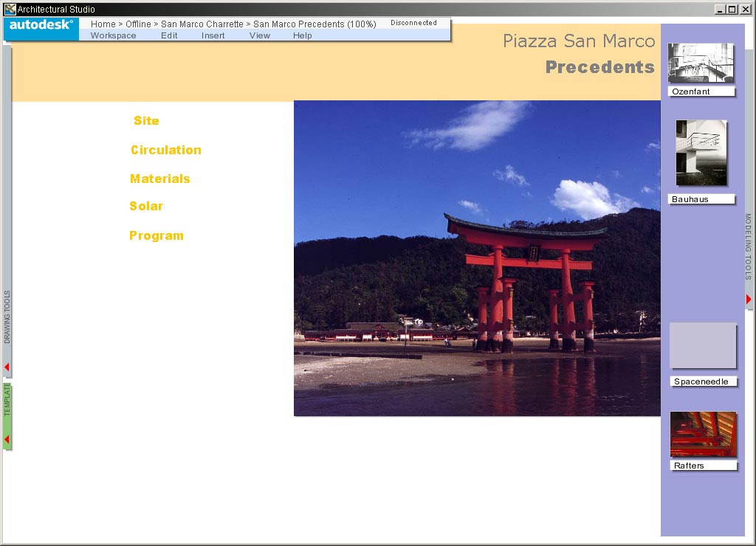Maximize the Architectural Studio window
756x546 pixels.
coord(732,9)
